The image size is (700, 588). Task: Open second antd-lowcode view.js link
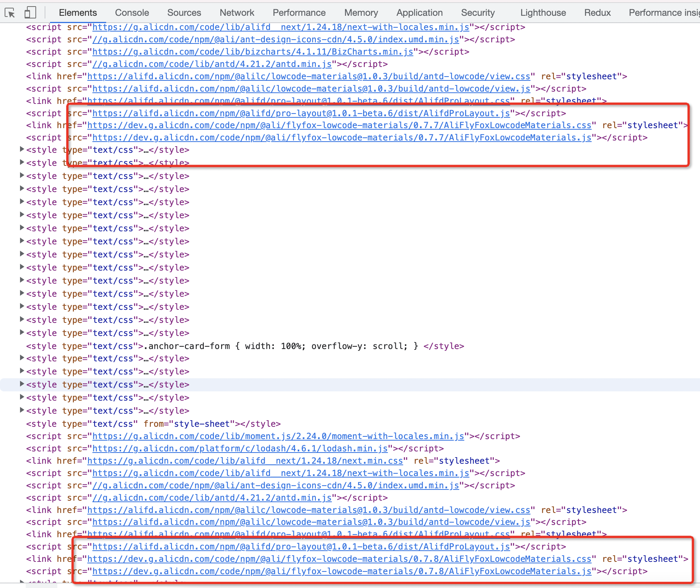coord(312,522)
